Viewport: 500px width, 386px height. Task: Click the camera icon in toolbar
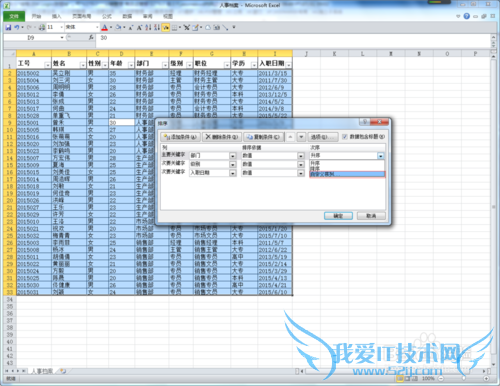coord(217,27)
